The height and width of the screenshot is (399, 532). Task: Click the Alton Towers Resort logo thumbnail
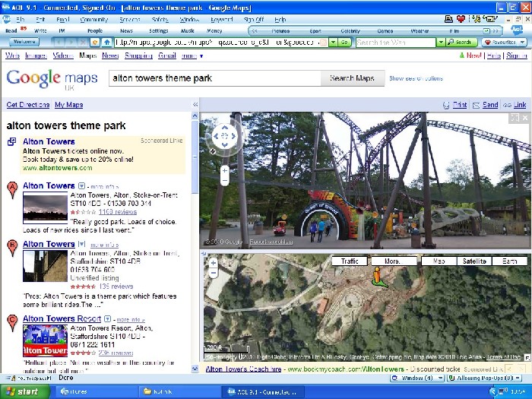45,340
